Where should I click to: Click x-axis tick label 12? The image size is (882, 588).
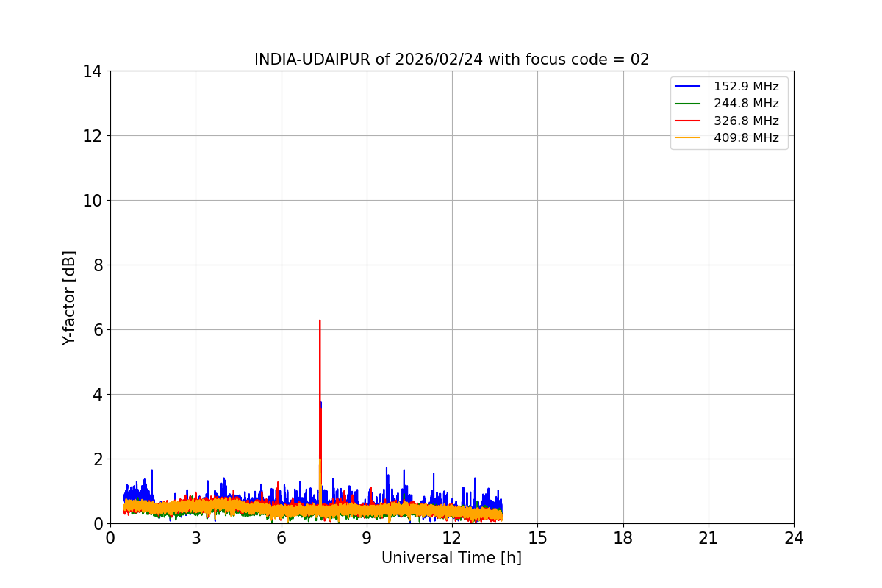point(452,537)
